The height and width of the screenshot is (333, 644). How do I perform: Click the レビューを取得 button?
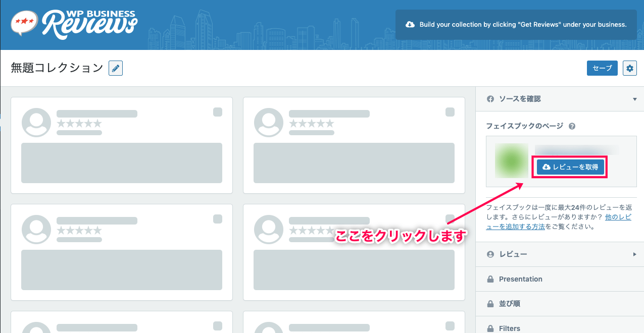[570, 167]
